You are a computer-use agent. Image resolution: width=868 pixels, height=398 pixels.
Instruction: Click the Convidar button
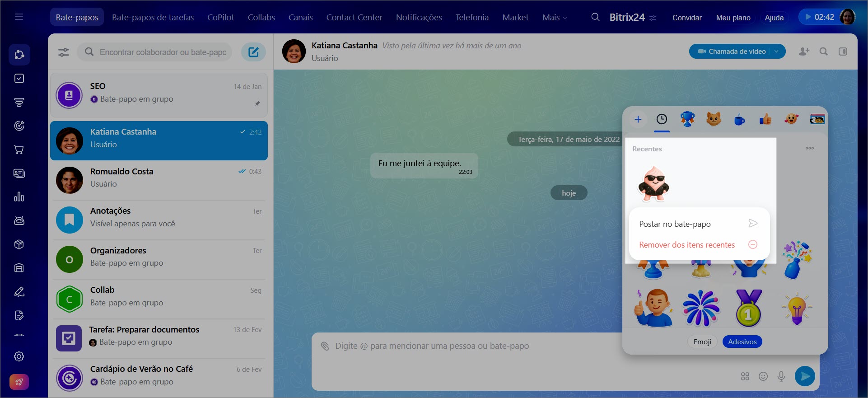tap(686, 18)
